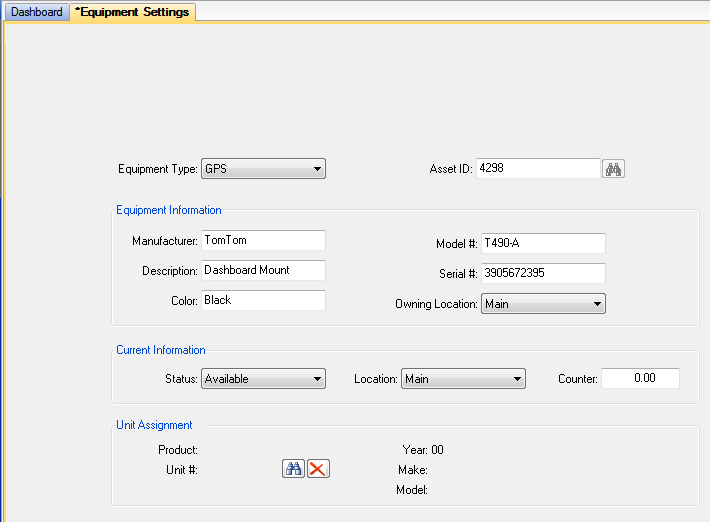Image resolution: width=710 pixels, height=522 pixels.
Task: Click the Year: 00 label
Action: (x=423, y=450)
